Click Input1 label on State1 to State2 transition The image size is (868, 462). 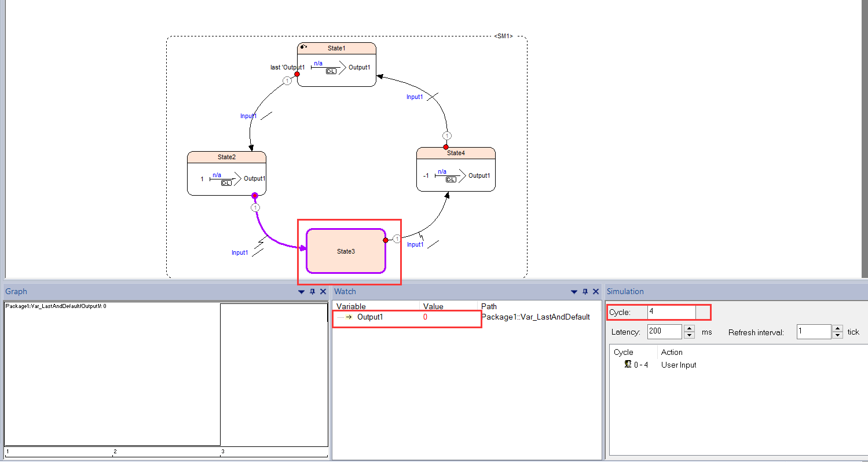[x=248, y=116]
